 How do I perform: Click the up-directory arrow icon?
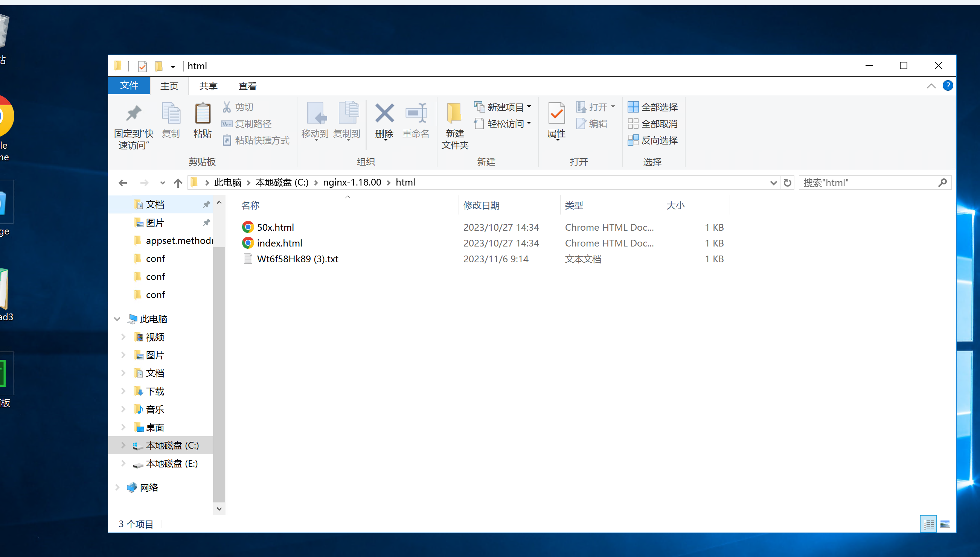click(178, 183)
